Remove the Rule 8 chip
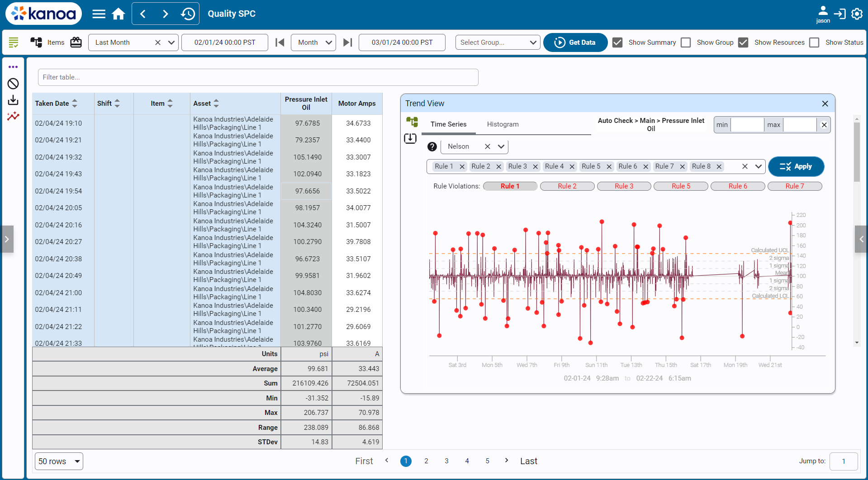The height and width of the screenshot is (480, 868). [x=719, y=166]
